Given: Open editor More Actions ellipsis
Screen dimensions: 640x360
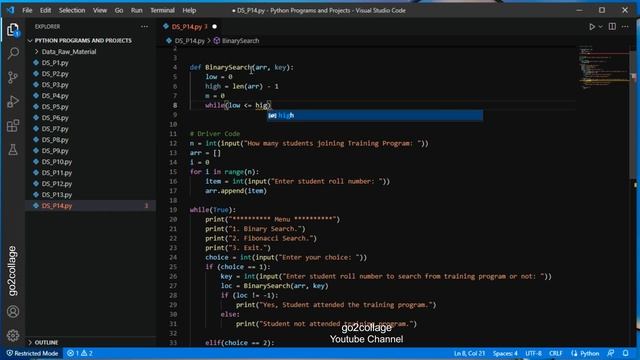Looking at the screenshot, I should pyautogui.click(x=625, y=27).
